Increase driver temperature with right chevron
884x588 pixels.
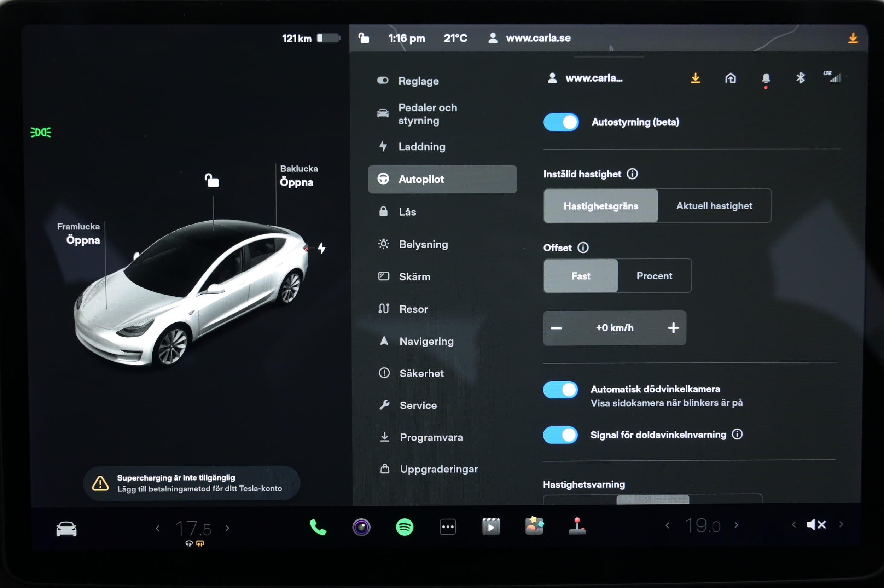[227, 528]
